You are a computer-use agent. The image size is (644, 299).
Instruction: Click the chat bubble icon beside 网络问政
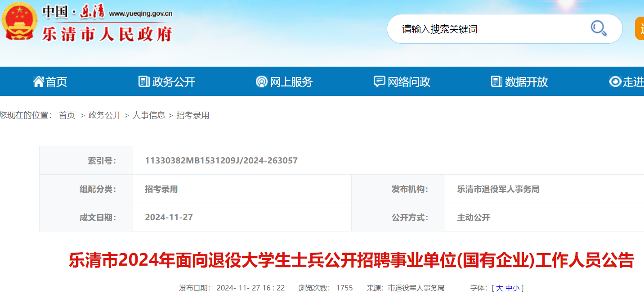[379, 82]
